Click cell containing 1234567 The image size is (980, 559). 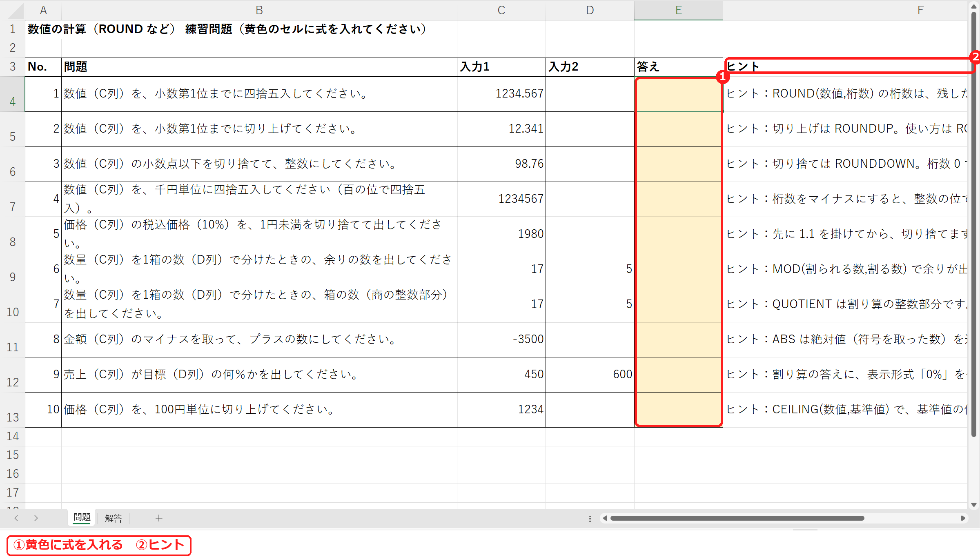point(501,200)
